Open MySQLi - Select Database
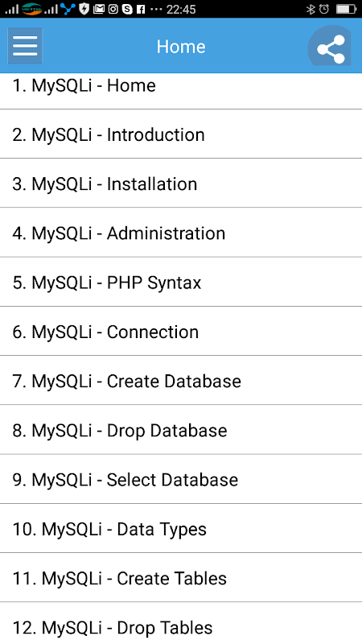Viewport: 362px width, 644px height. [181, 479]
